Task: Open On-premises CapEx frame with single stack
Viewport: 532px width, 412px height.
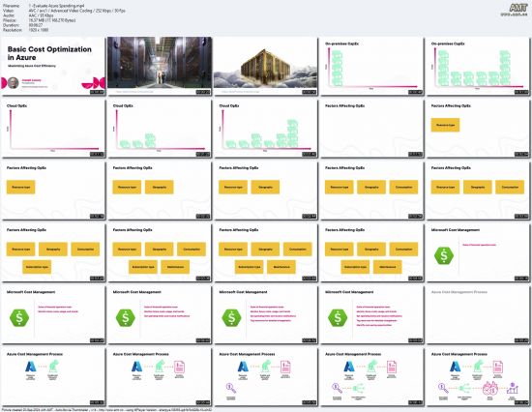Action: coord(372,66)
